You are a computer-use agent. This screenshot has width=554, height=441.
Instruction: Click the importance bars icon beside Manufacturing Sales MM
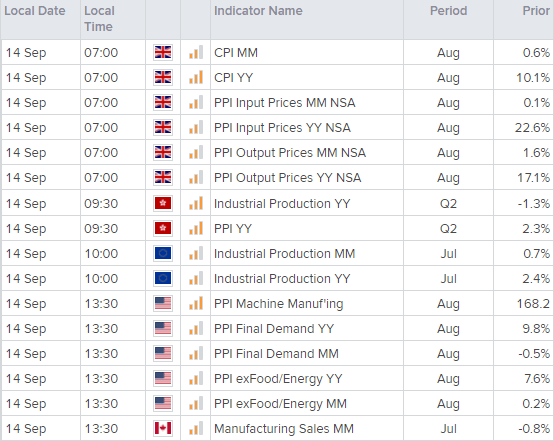pyautogui.click(x=196, y=428)
